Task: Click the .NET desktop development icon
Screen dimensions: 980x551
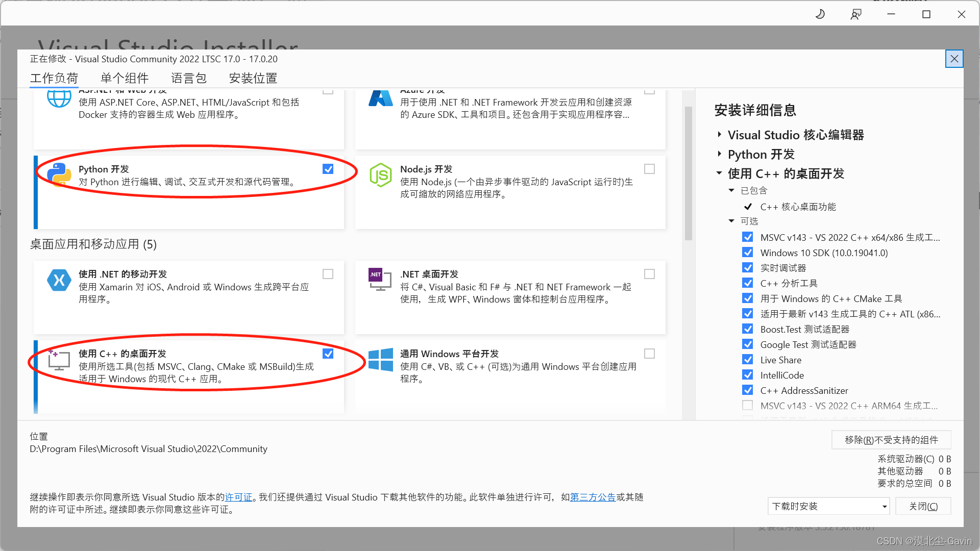Action: point(380,280)
